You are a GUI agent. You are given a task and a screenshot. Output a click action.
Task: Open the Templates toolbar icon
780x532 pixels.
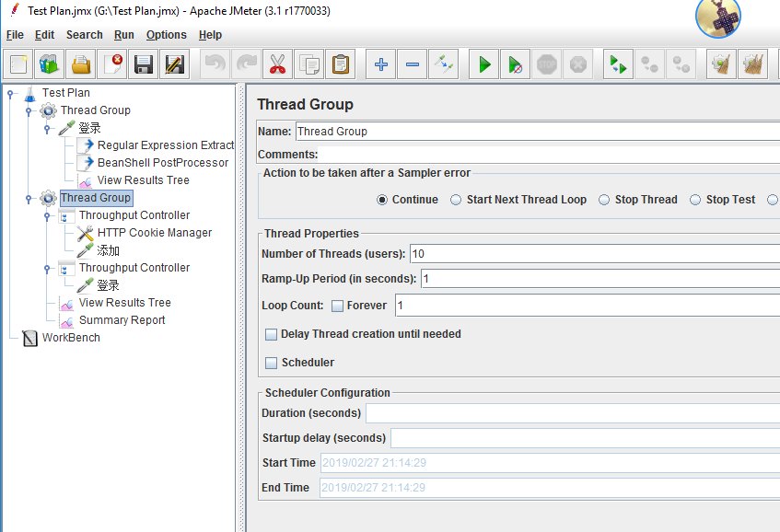49,64
